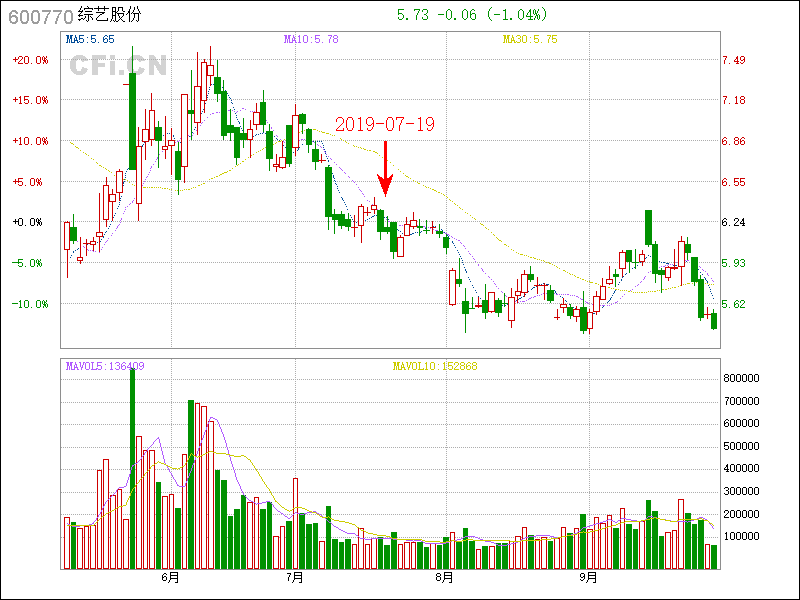Click the current price 5.73 -0.06 (-1.04%)
Image resolution: width=800 pixels, height=600 pixels.
click(472, 15)
